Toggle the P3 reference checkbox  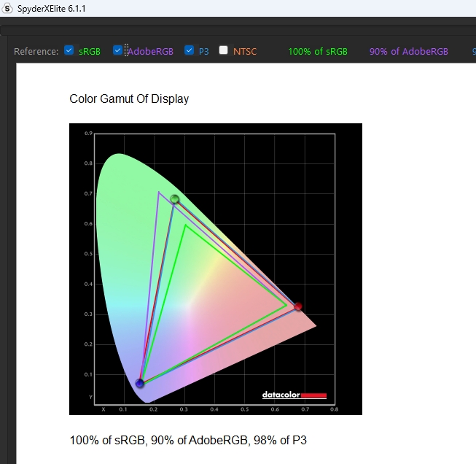point(190,51)
